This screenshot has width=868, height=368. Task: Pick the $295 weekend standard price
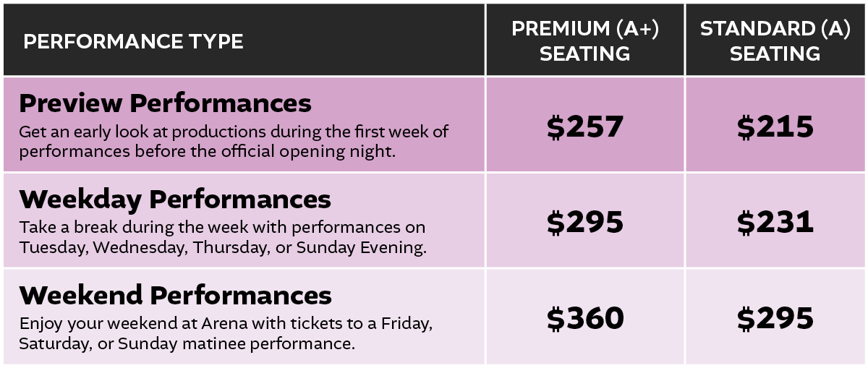[x=775, y=319]
